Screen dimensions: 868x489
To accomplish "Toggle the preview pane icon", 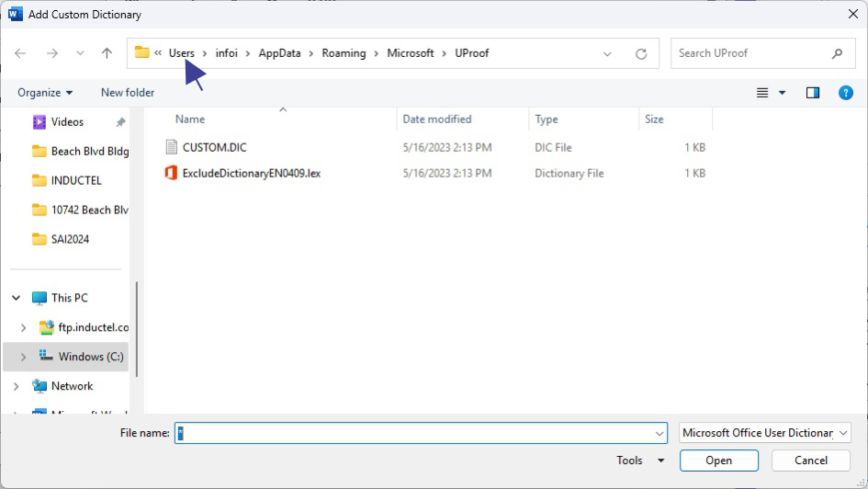I will pyautogui.click(x=812, y=93).
